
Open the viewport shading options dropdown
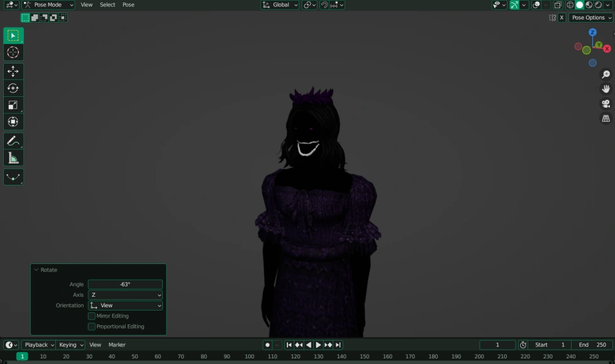pos(608,4)
